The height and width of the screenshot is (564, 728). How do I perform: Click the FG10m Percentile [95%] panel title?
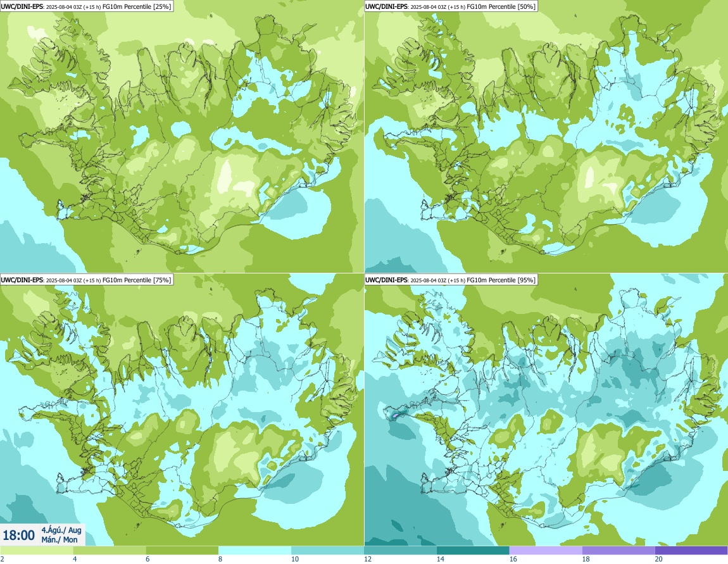451,279
